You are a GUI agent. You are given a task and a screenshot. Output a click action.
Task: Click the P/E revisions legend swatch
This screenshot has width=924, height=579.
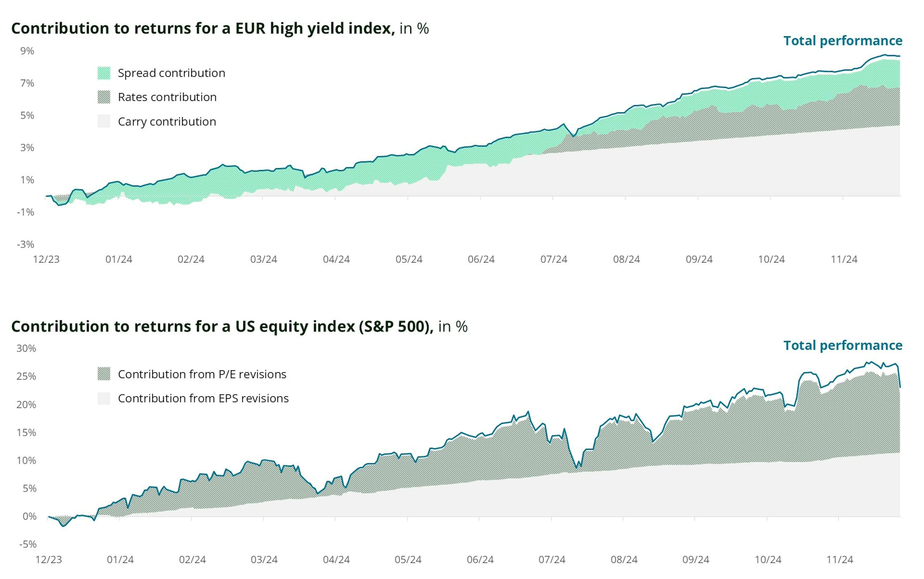pos(104,374)
